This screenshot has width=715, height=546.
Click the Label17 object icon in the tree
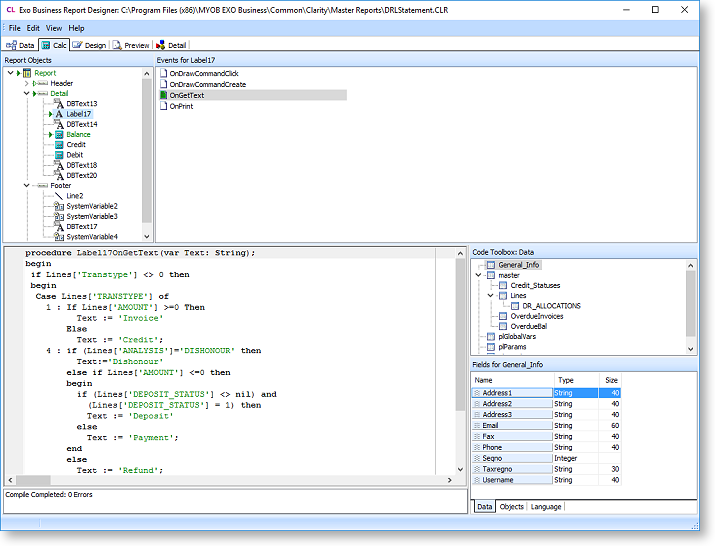pyautogui.click(x=59, y=114)
